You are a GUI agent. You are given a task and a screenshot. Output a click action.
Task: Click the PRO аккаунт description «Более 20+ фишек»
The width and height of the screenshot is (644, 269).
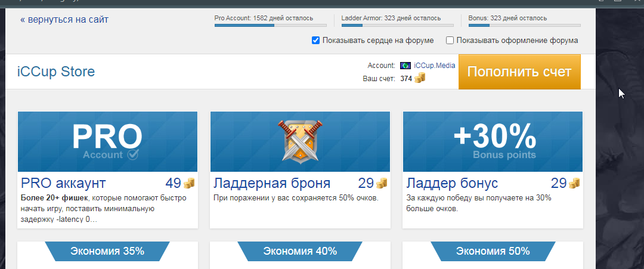[x=54, y=198]
